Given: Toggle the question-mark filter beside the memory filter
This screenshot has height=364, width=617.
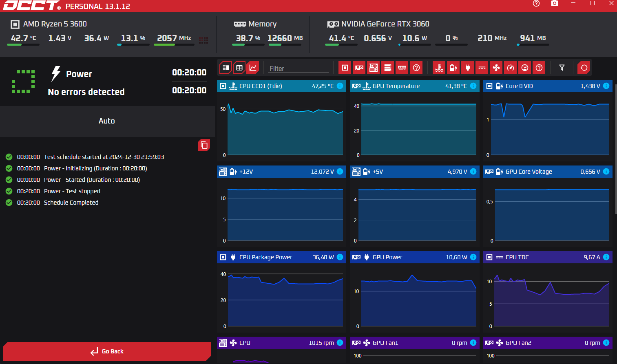Looking at the screenshot, I should (416, 68).
